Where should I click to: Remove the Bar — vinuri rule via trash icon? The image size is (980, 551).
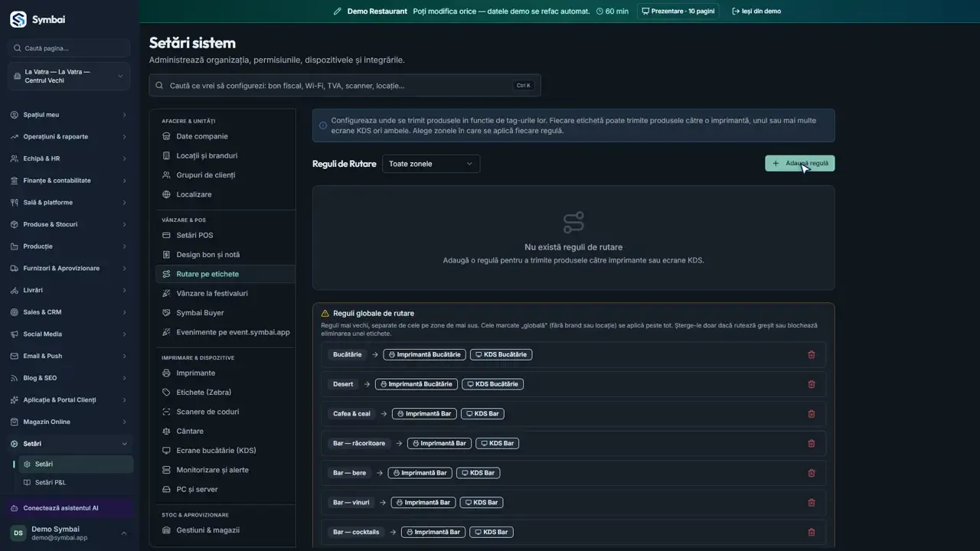[x=812, y=503]
